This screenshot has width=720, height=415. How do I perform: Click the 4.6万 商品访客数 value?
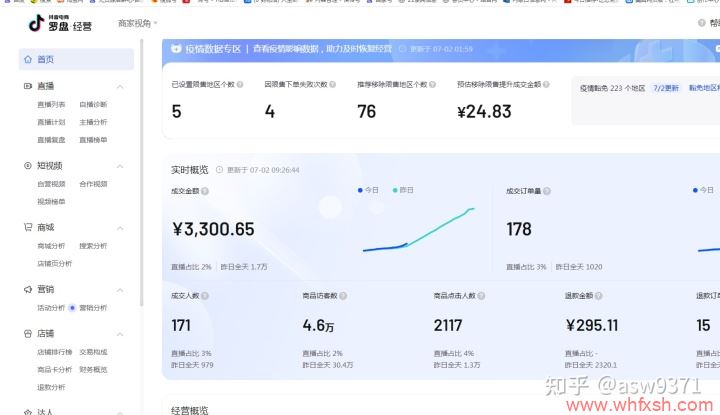tap(318, 325)
